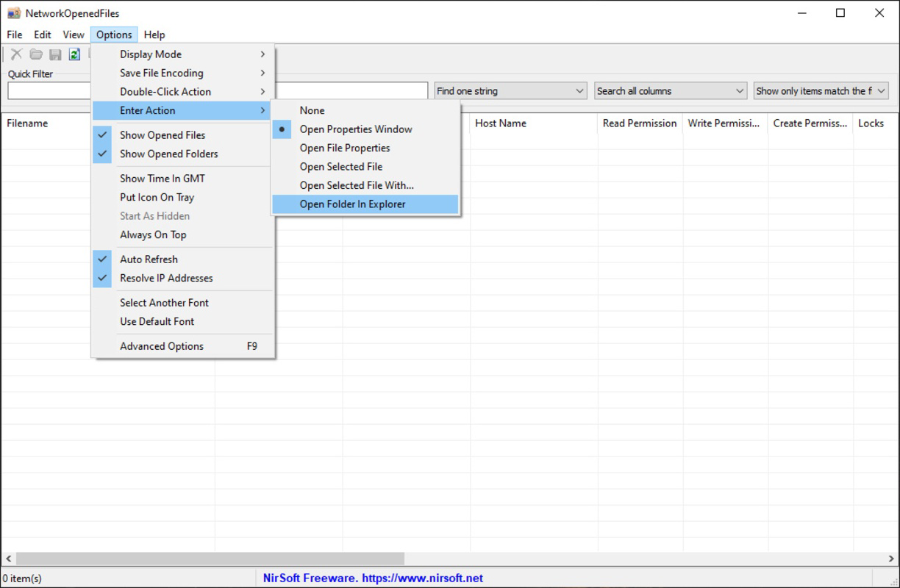Sort by Read Permission column header
This screenshot has height=588, width=900.
[640, 123]
